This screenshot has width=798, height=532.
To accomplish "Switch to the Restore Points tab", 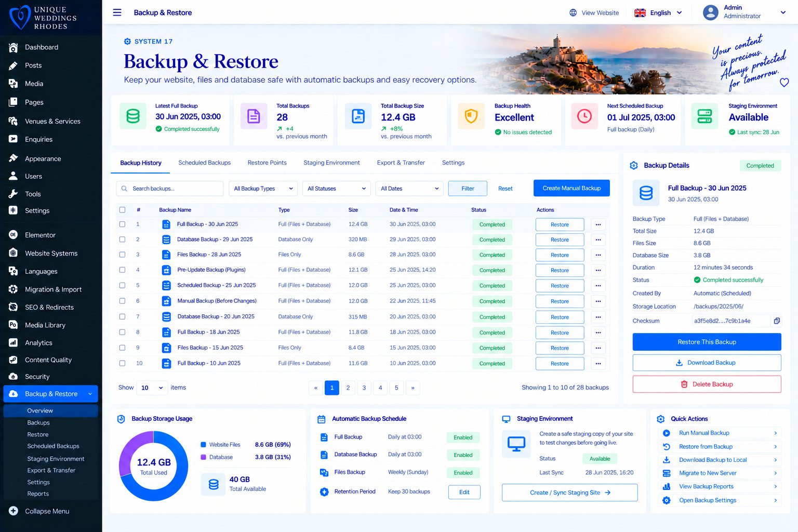I will [x=267, y=163].
